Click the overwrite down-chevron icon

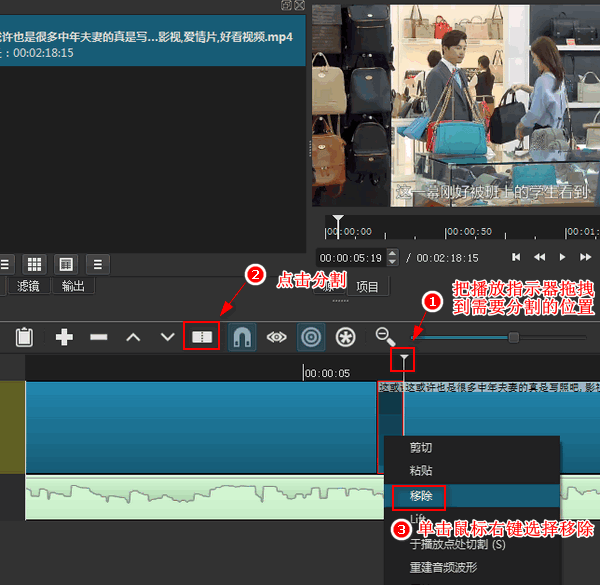[x=167, y=337]
